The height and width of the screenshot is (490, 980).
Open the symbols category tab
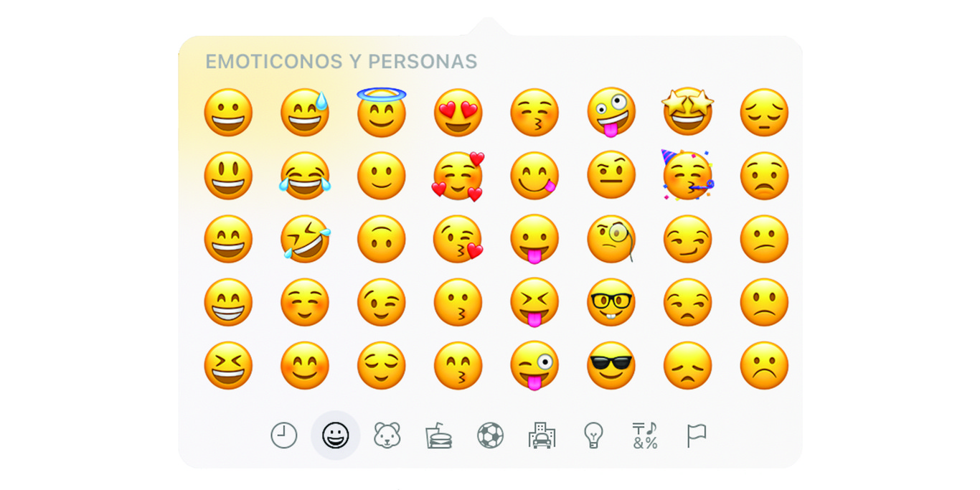645,435
